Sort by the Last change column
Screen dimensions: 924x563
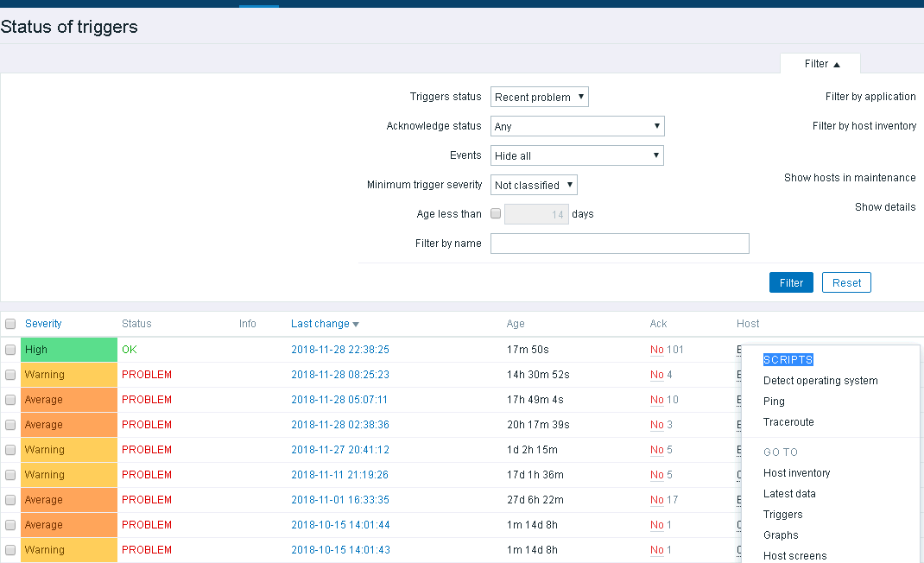point(325,324)
